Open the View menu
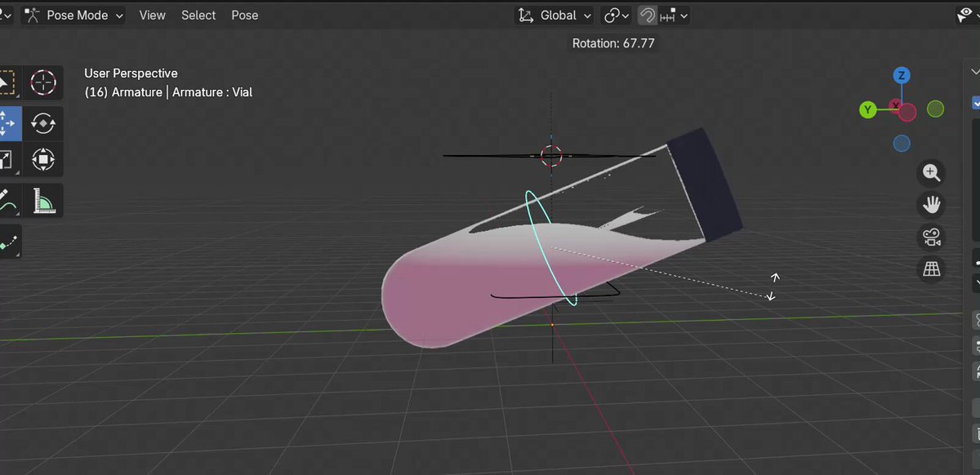This screenshot has height=475, width=980. tap(152, 15)
